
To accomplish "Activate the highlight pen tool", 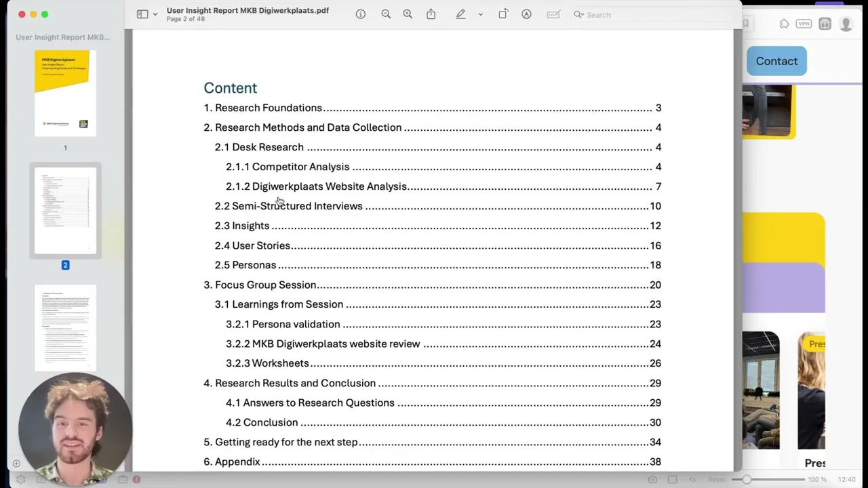I will 460,14.
